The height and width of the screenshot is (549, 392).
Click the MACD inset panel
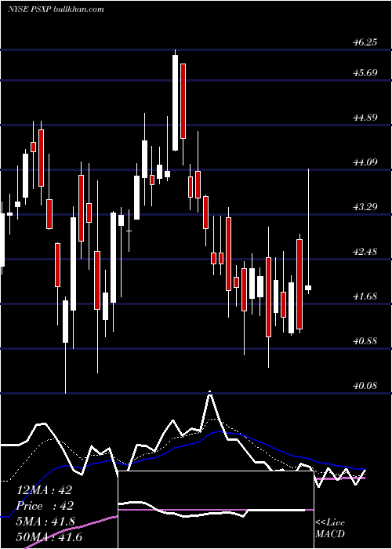point(216,510)
